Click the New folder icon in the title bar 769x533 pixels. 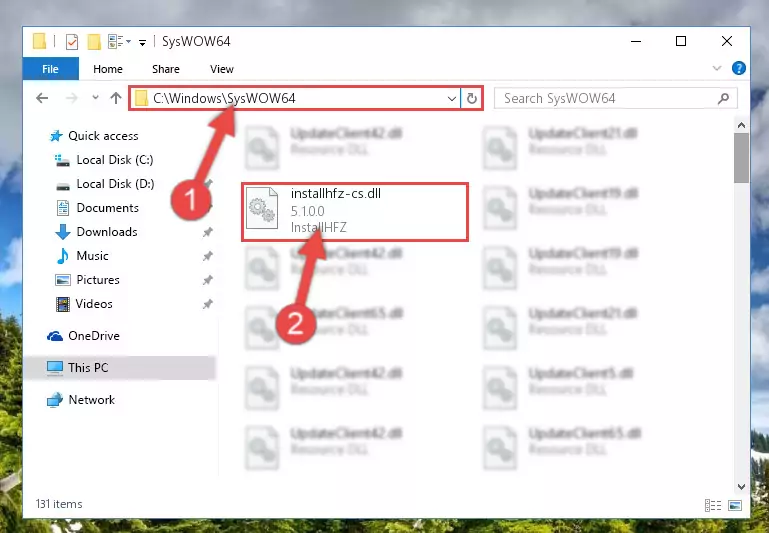pos(94,42)
